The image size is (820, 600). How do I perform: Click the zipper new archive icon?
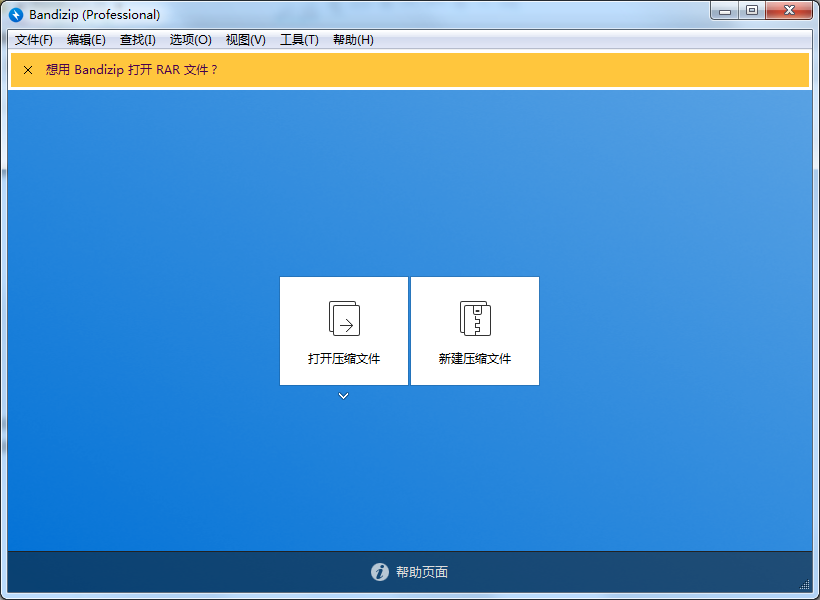click(475, 318)
